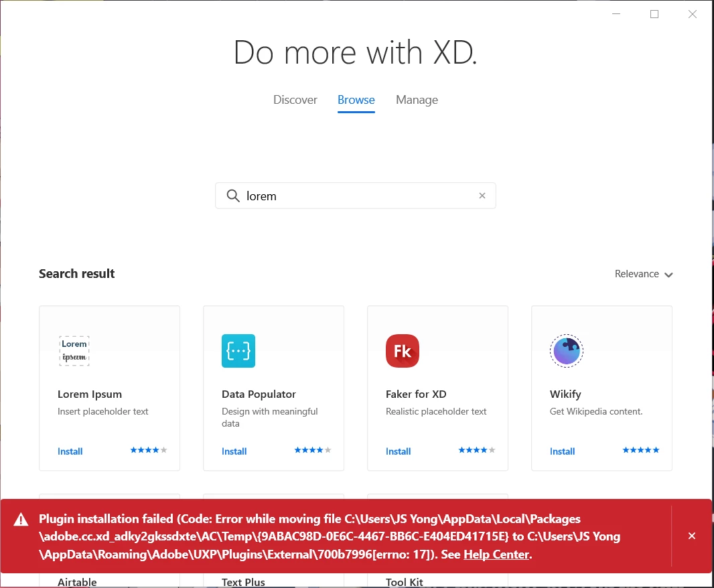Click 'Realistic placeholder text' description
The height and width of the screenshot is (588, 714).
[436, 411]
